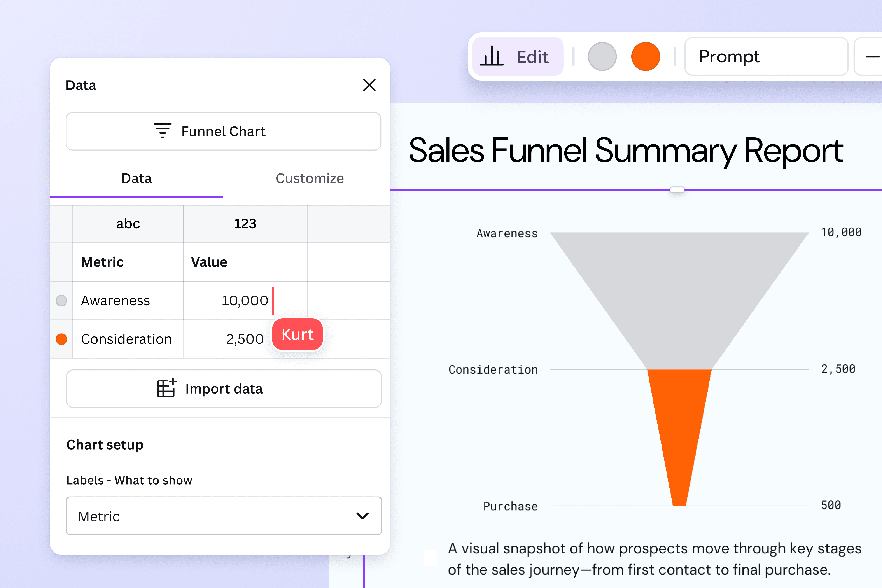Click the resize handle on purple line
This screenshot has width=882, height=588.
click(677, 190)
